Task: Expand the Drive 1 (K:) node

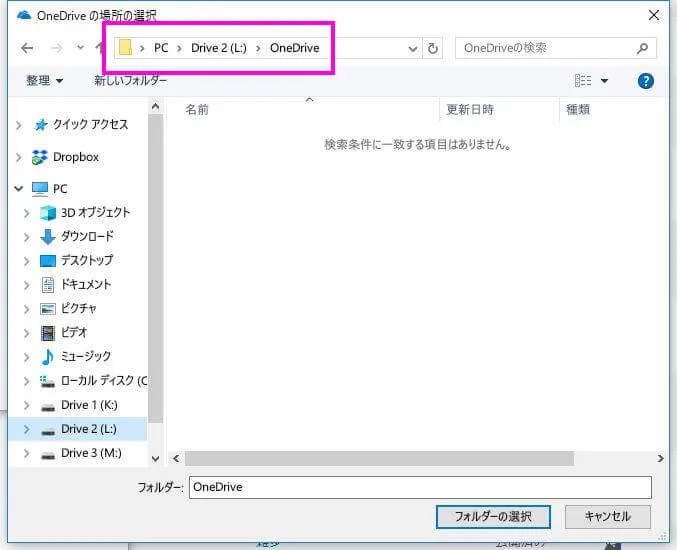Action: pyautogui.click(x=27, y=405)
